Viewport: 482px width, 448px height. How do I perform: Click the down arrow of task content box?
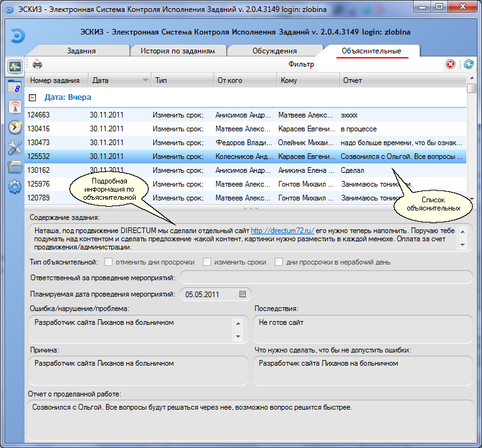463,245
